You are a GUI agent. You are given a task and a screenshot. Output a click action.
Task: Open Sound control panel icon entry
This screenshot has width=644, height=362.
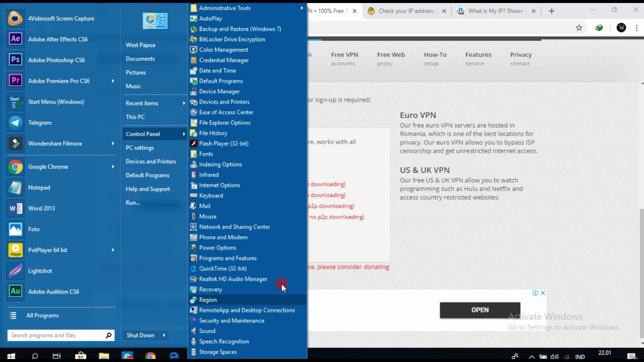(194, 331)
